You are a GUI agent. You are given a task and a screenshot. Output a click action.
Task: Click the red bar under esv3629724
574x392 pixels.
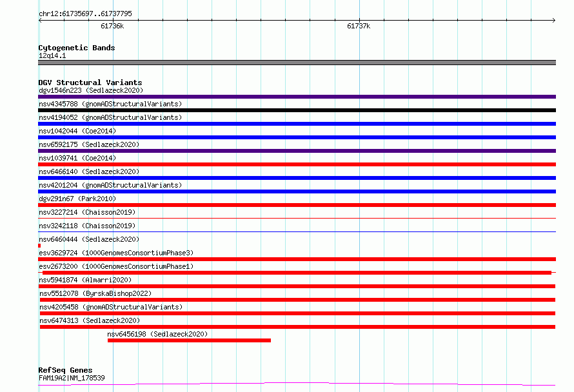coord(297,259)
